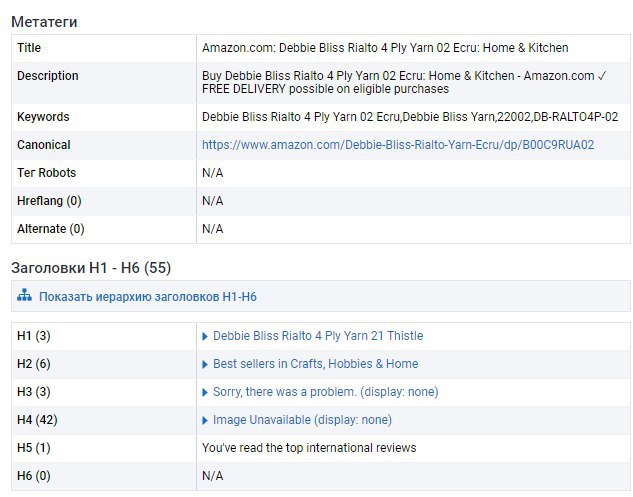Click the 'H3 (3)' row label

click(x=34, y=392)
